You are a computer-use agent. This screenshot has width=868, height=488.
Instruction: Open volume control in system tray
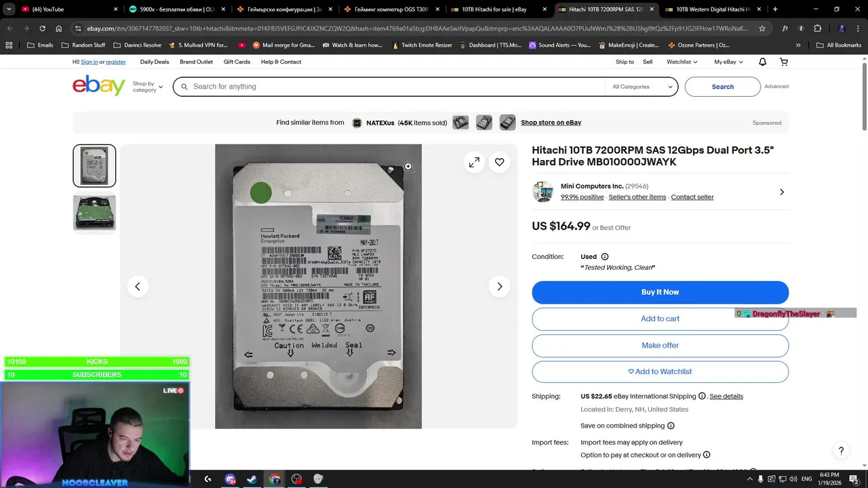[794, 479]
